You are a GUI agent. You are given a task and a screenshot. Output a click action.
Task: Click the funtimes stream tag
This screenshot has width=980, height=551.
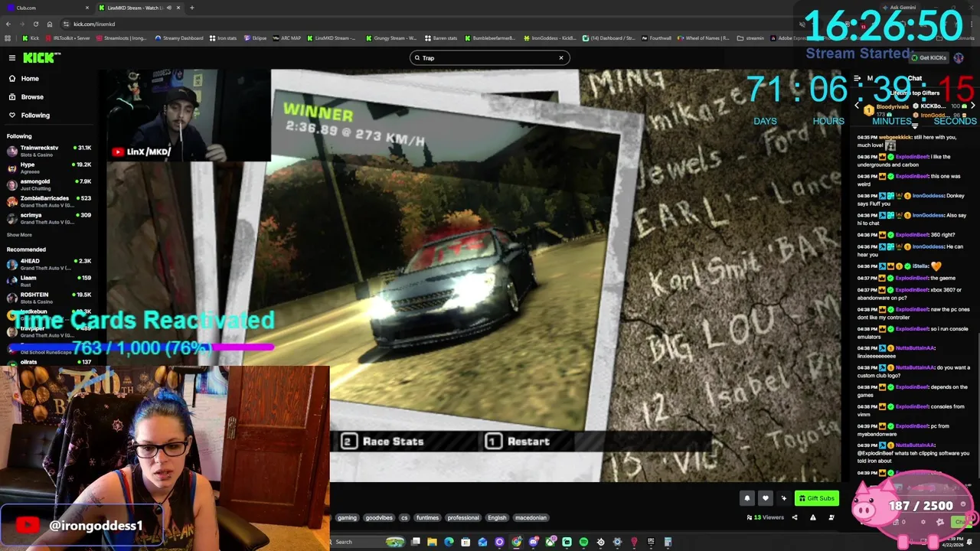pyautogui.click(x=427, y=517)
